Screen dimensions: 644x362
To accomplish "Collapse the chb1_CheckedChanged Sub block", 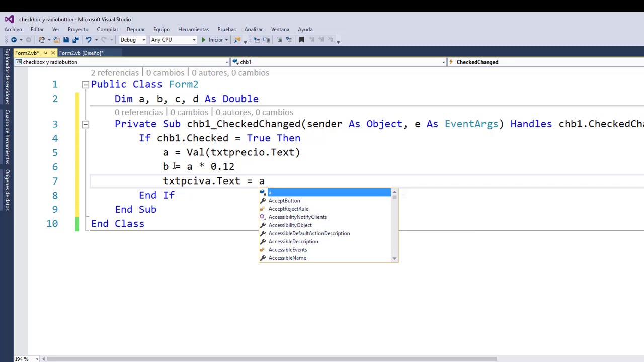I will coord(85,124).
